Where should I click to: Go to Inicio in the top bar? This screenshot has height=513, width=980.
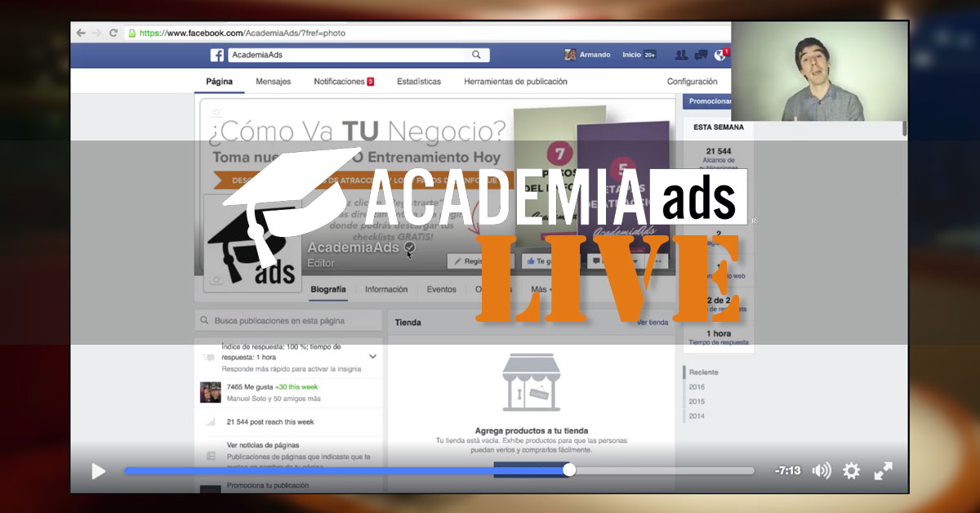click(631, 55)
